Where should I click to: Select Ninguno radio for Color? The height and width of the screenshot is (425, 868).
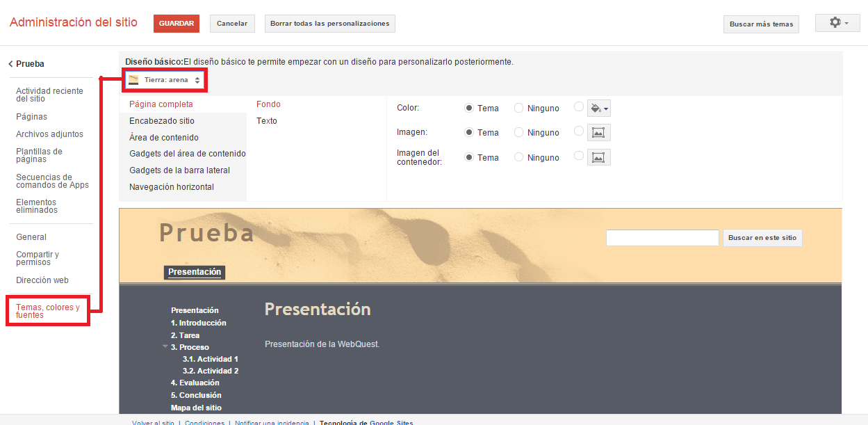coord(518,108)
